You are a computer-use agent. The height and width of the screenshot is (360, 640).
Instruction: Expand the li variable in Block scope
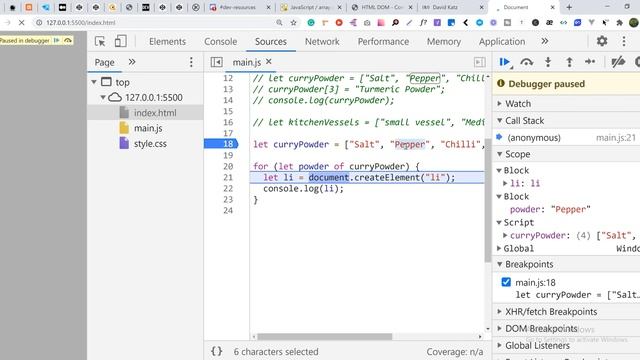pyautogui.click(x=505, y=183)
